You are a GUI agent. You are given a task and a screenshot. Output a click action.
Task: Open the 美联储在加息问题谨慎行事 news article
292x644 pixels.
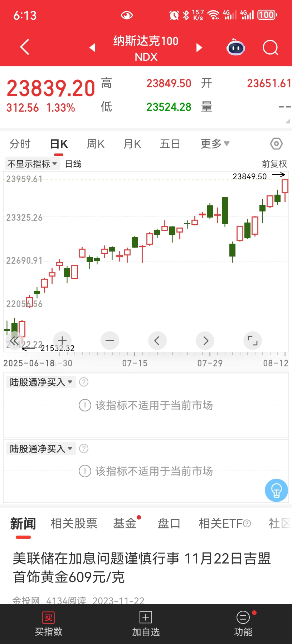pos(142,567)
